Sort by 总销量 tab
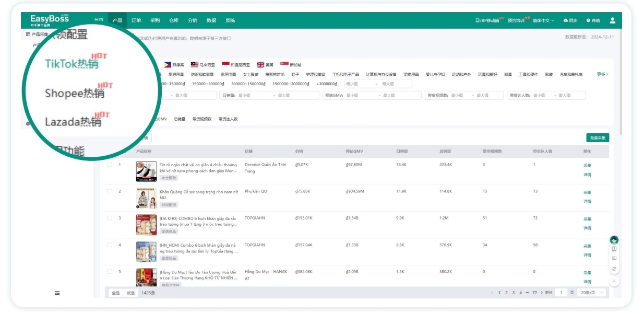 180,119
